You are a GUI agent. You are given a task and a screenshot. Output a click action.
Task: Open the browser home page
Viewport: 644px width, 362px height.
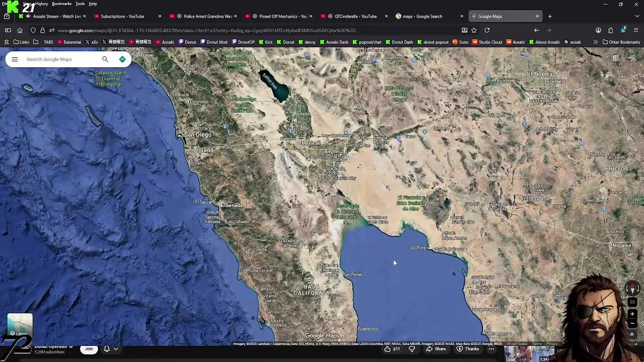pos(20,30)
